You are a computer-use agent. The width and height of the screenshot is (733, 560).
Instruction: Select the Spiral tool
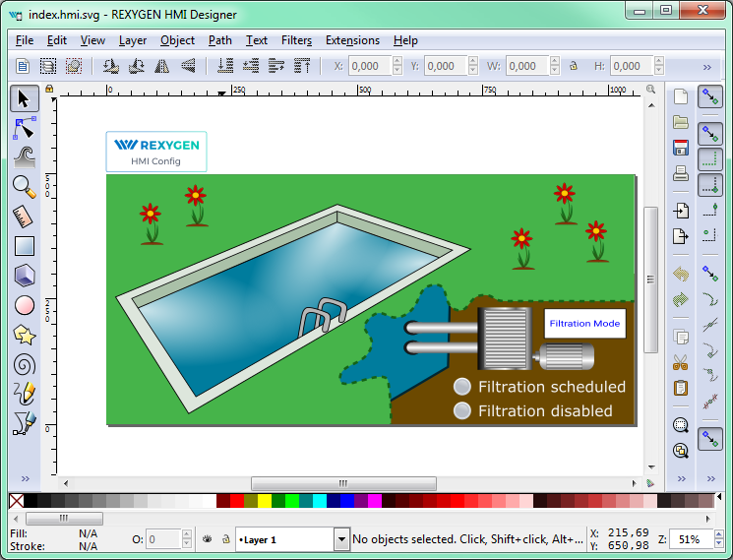(25, 364)
